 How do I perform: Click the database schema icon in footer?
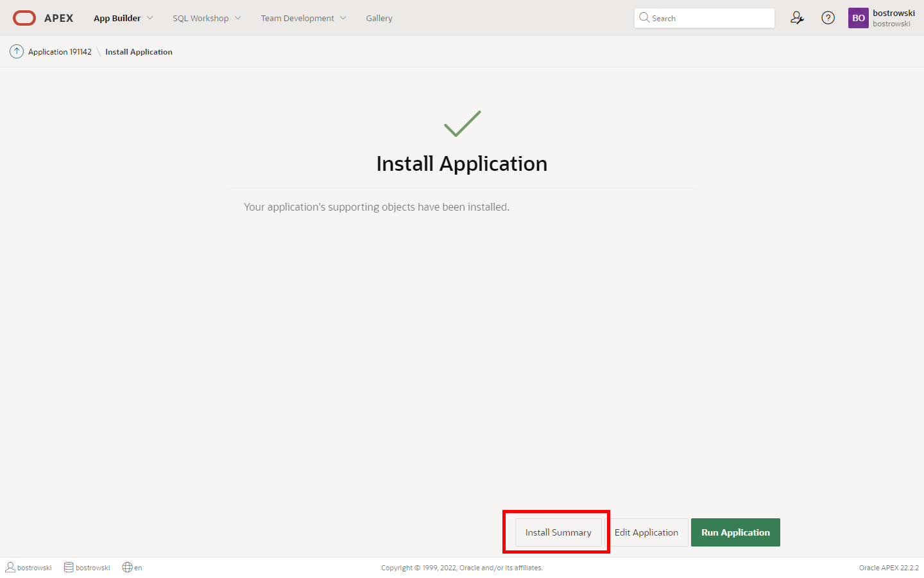[x=69, y=567]
